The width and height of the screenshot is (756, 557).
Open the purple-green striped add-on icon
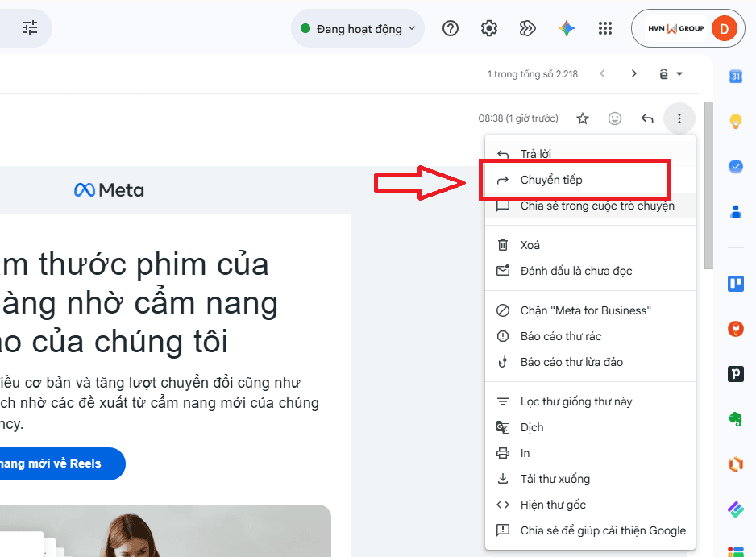tap(736, 509)
